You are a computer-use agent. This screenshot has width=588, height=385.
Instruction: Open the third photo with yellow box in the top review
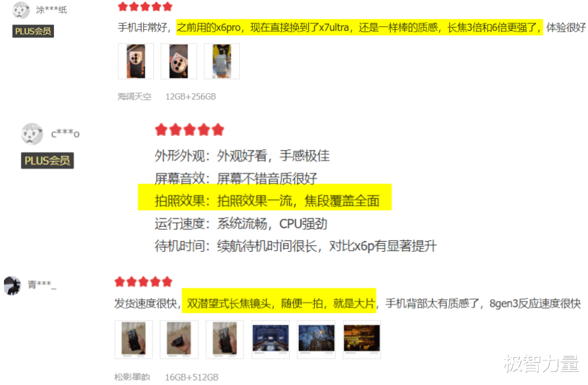222,61
